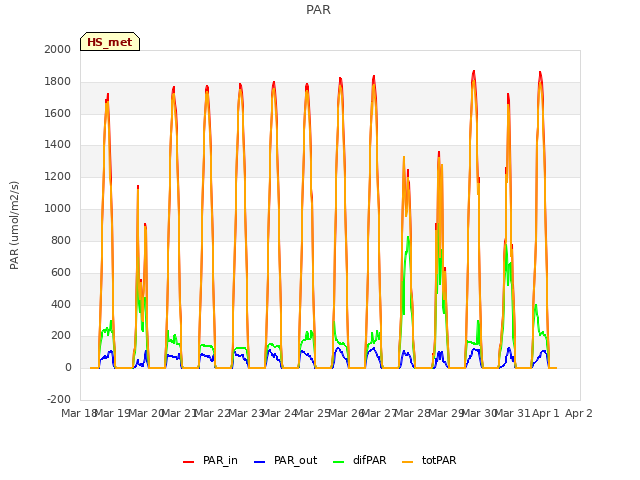Click the Mar 31 x-axis label
640x480 pixels.
point(512,413)
